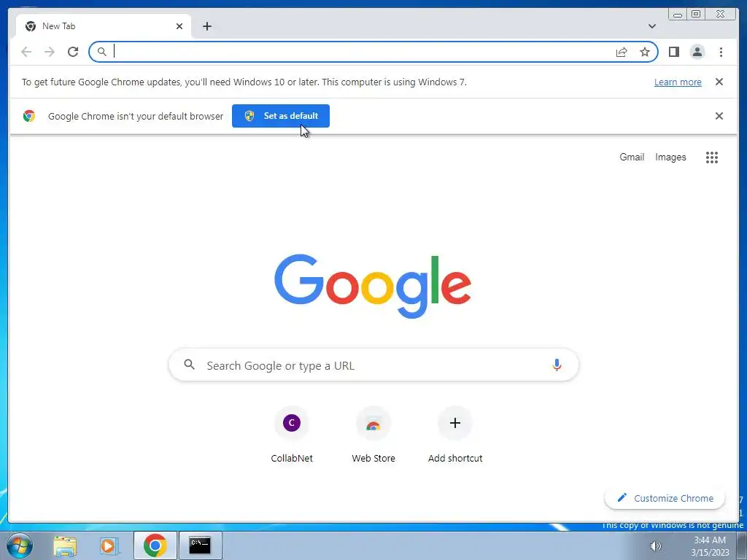Open Chrome's three-dot menu

coord(721,52)
